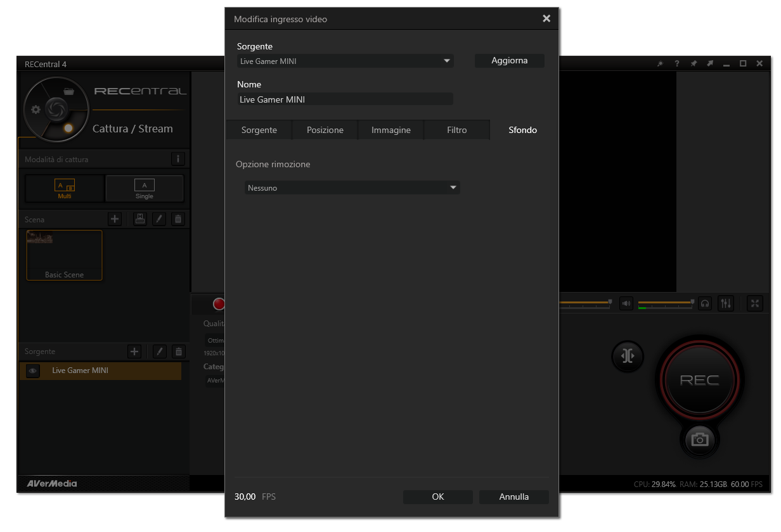Click the Cattura / Stream heading
The height and width of the screenshot is (532, 781).
tap(132, 129)
